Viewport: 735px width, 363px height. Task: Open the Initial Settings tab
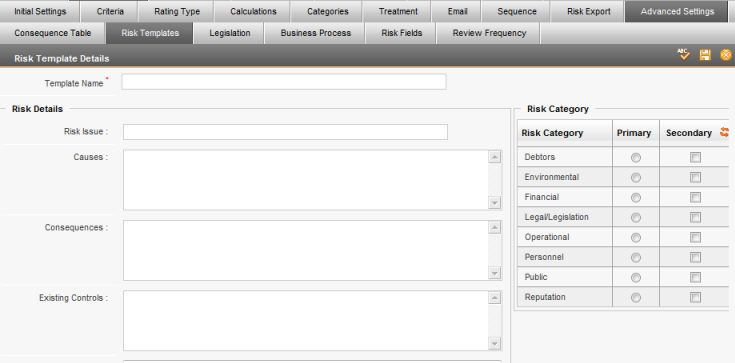pos(40,11)
